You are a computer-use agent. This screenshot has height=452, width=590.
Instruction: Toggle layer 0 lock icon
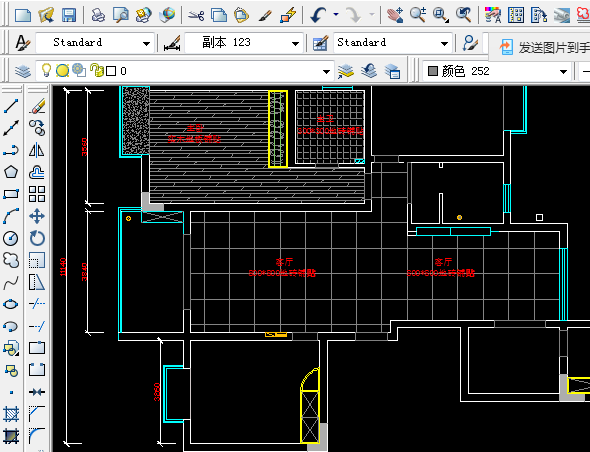[x=96, y=70]
